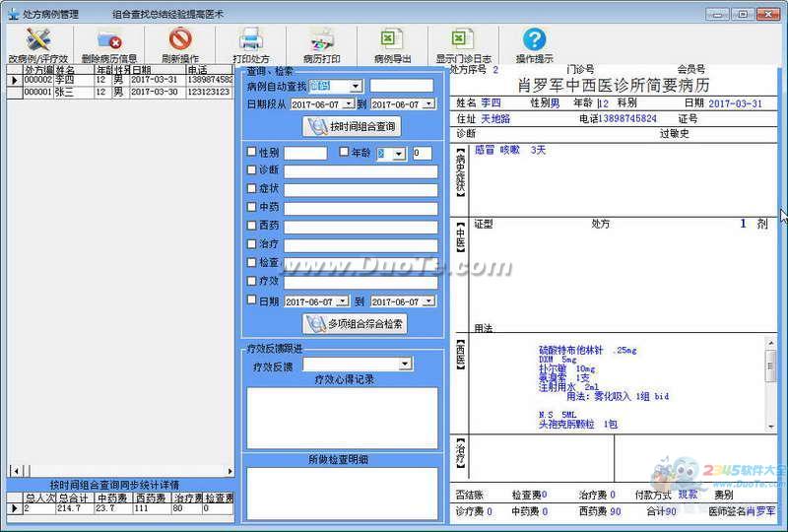Screen dimensions: 788x532
Task: Click the 显示门诊日志 outpatient log icon
Action: [x=463, y=39]
